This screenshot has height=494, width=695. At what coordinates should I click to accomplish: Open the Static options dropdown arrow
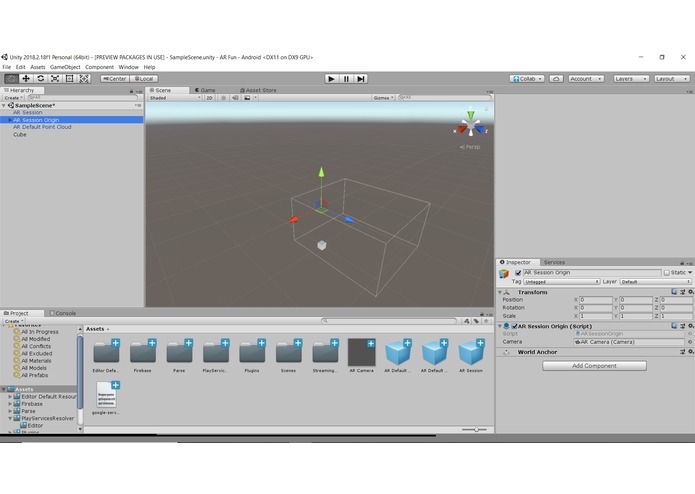(x=690, y=273)
